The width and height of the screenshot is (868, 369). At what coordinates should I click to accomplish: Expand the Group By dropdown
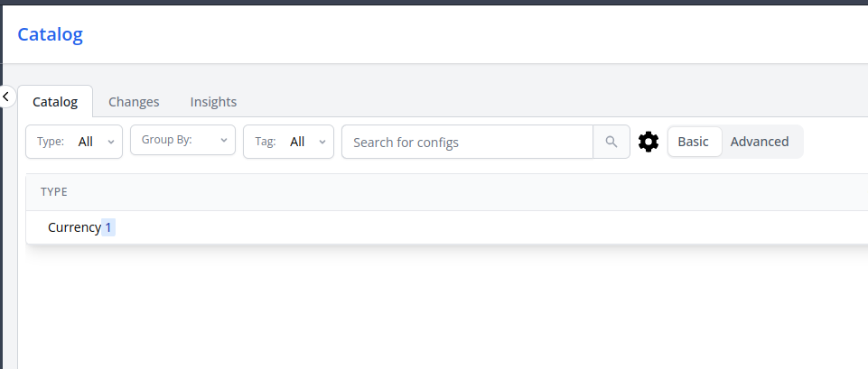(182, 140)
